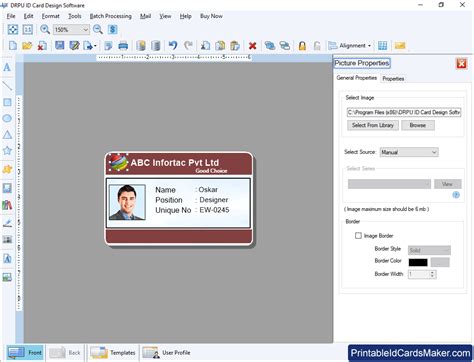Switch to the Front card side

click(x=25, y=353)
